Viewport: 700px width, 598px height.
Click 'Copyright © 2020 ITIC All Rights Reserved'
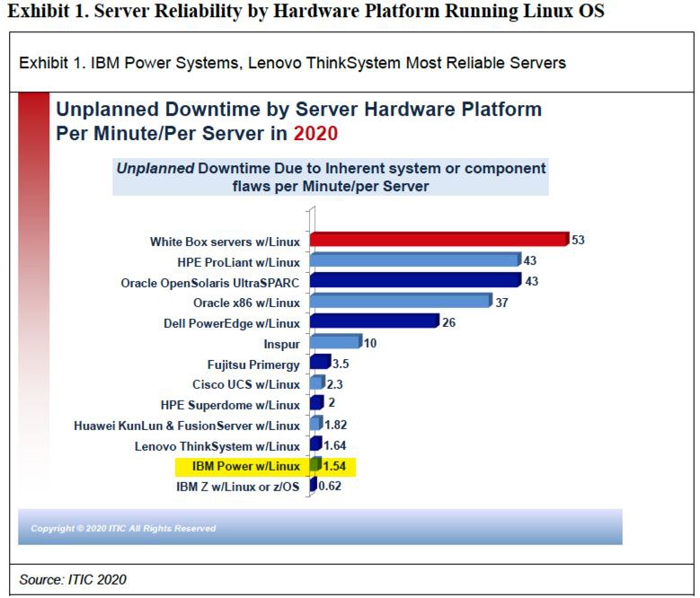(x=123, y=529)
